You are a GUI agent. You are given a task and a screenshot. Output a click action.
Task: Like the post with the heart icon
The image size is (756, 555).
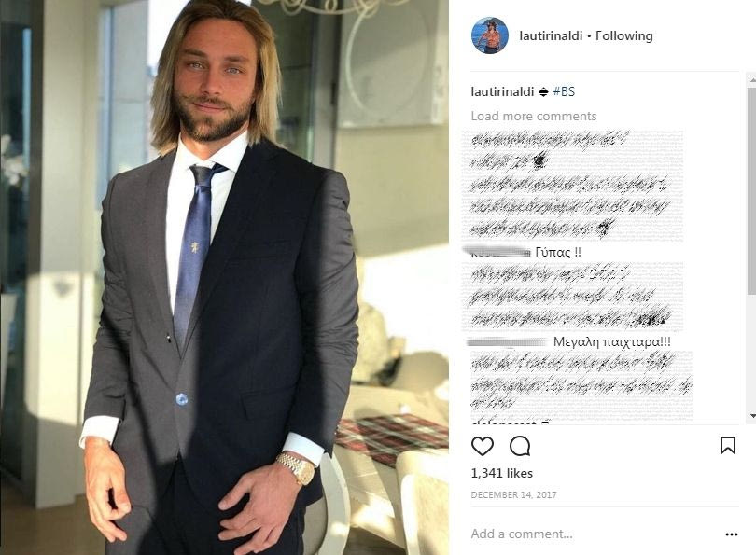click(483, 446)
